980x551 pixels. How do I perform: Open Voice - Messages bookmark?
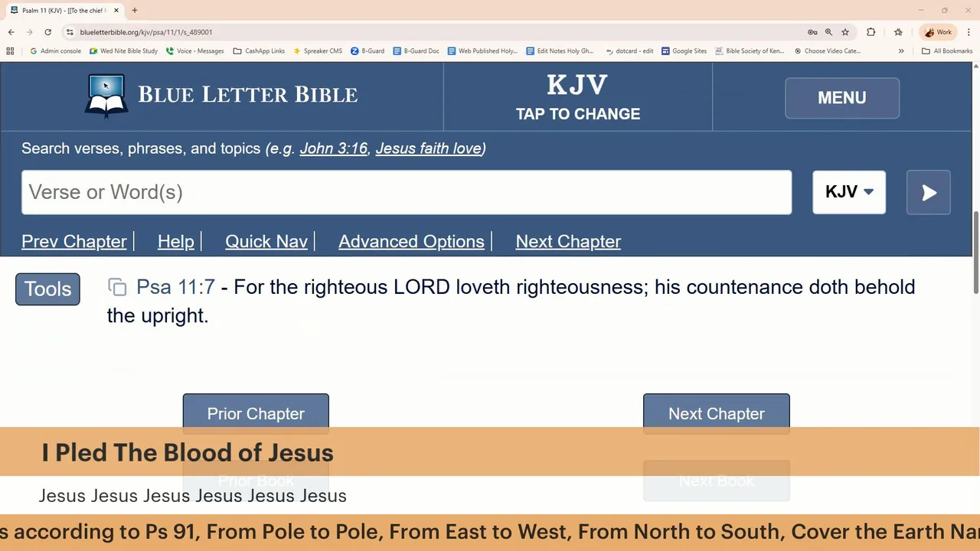click(194, 51)
